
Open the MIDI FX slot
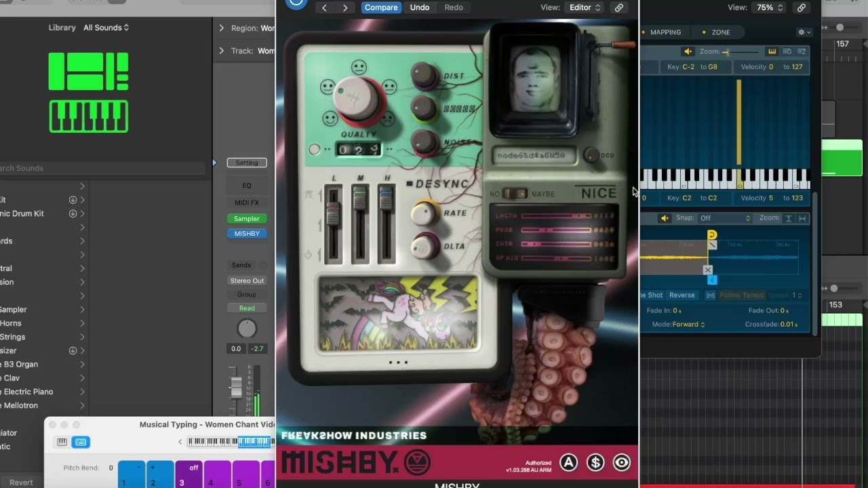[247, 203]
